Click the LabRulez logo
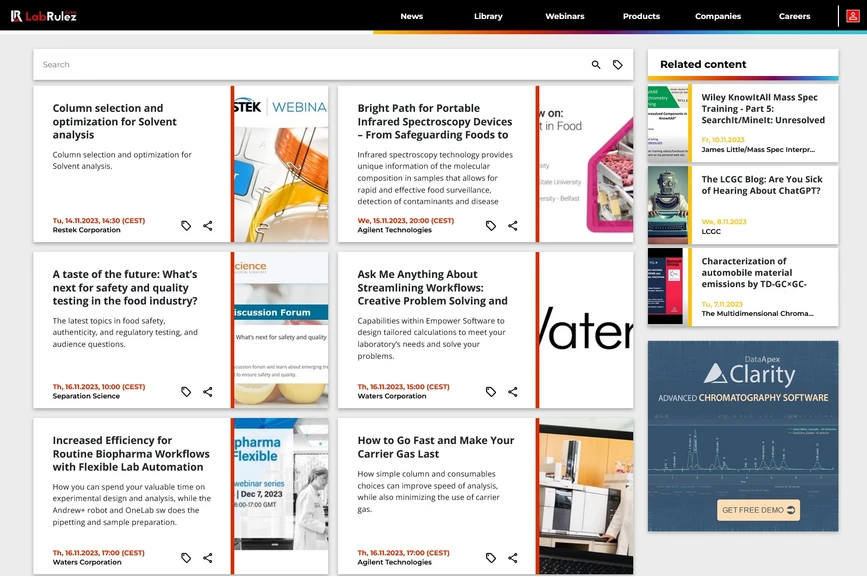This screenshot has width=867, height=577. pos(44,15)
